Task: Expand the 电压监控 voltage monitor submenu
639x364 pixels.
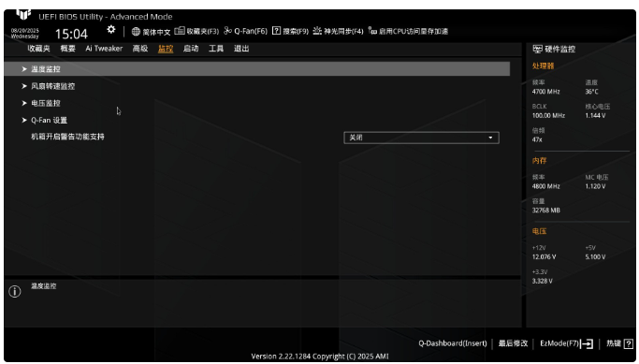Action: point(256,103)
